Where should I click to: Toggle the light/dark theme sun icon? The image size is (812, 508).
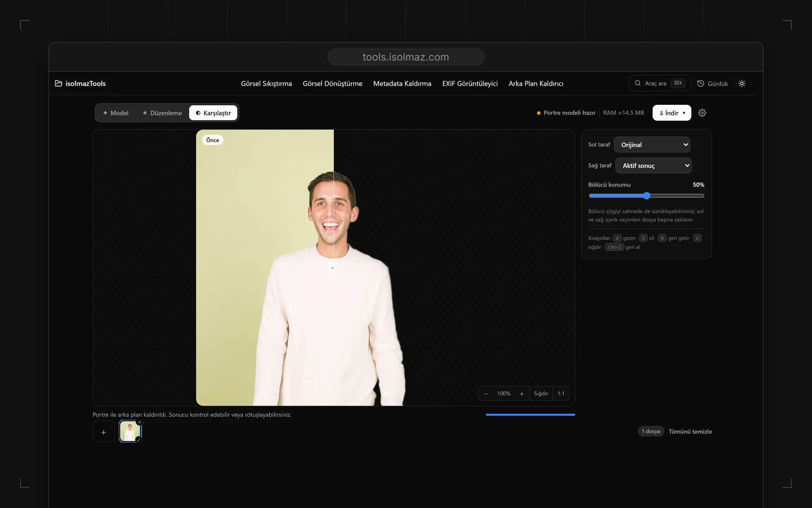[742, 83]
